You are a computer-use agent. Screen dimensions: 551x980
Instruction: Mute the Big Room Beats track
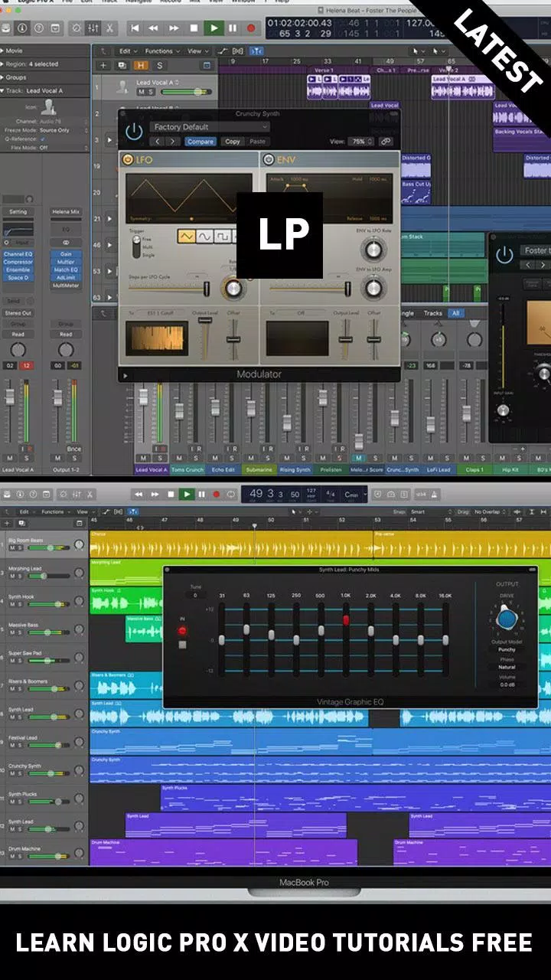point(11,548)
